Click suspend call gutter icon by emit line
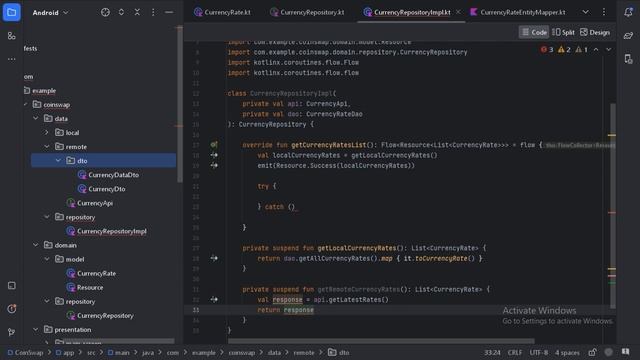This screenshot has height=360, width=640. tap(214, 165)
